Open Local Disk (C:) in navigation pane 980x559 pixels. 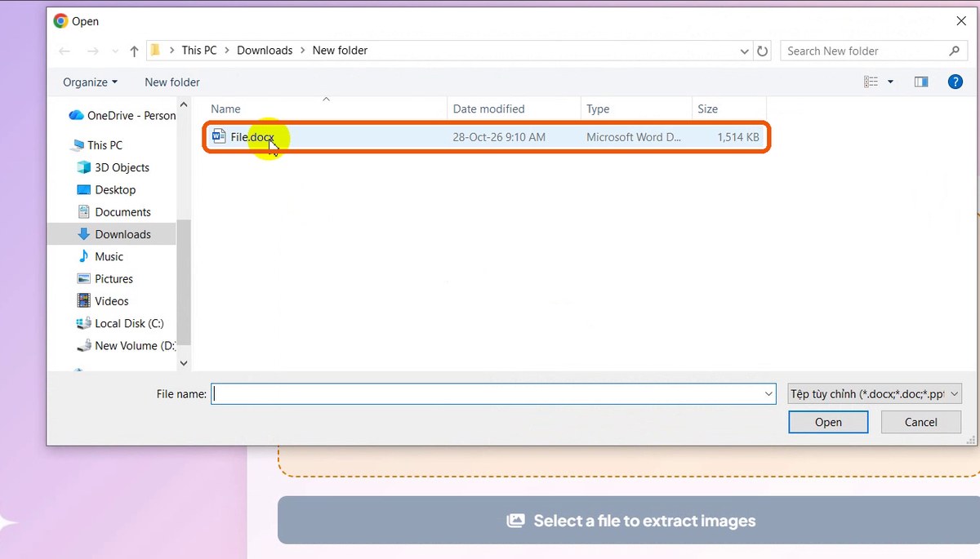pos(120,323)
